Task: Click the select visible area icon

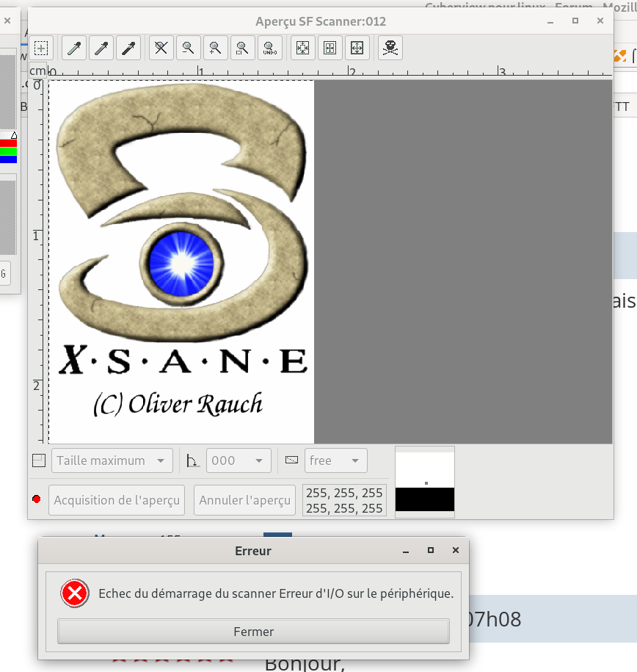Action: [357, 48]
